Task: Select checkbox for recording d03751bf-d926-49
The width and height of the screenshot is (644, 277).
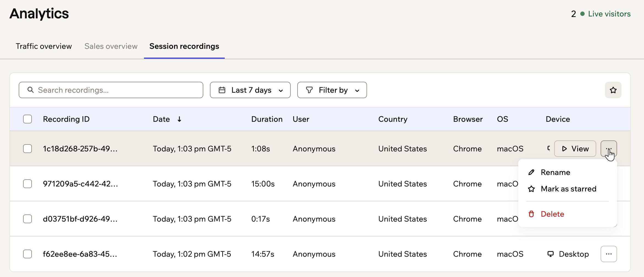Action: (27, 219)
